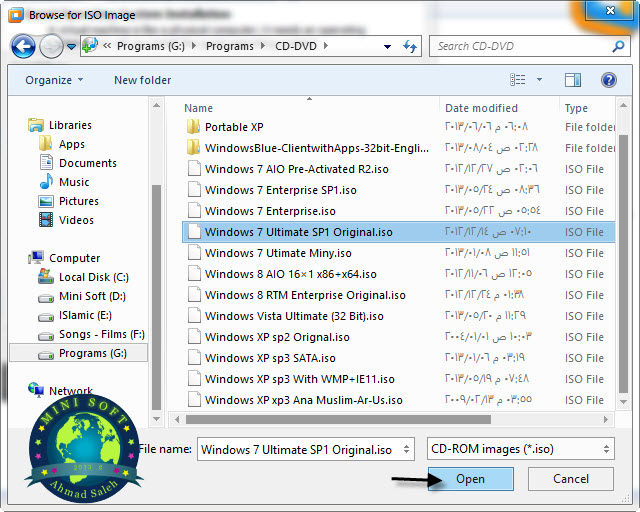
Task: Click the refresh icon in address bar
Action: pyautogui.click(x=410, y=46)
